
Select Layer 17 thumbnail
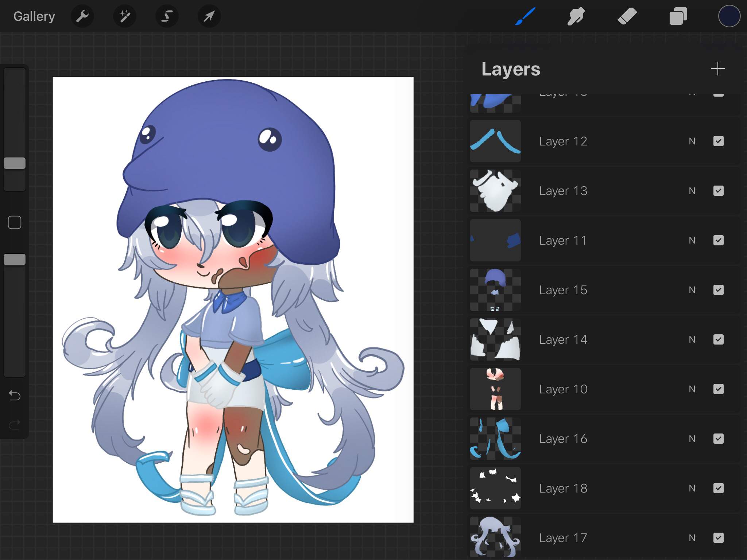(495, 538)
